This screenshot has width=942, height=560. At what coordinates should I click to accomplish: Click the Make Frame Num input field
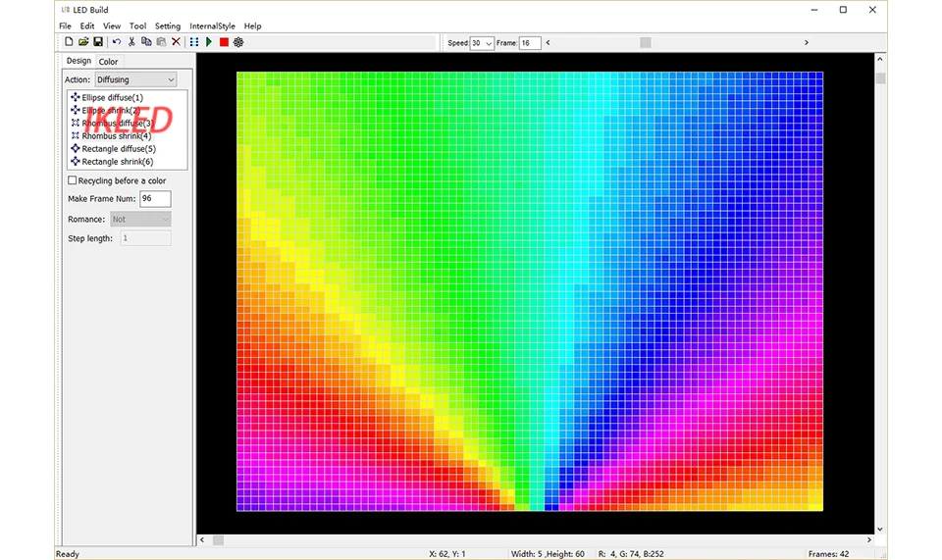(155, 199)
